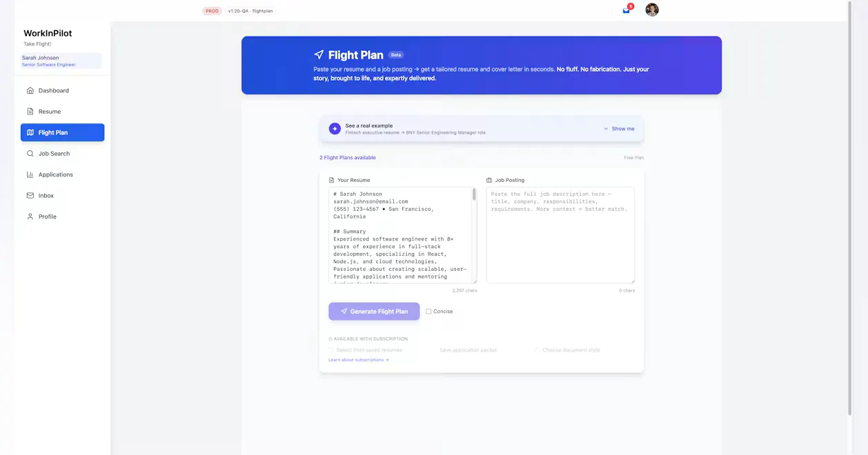Click the lock icon by Available With Subscription
This screenshot has width=868, height=455.
click(331, 339)
